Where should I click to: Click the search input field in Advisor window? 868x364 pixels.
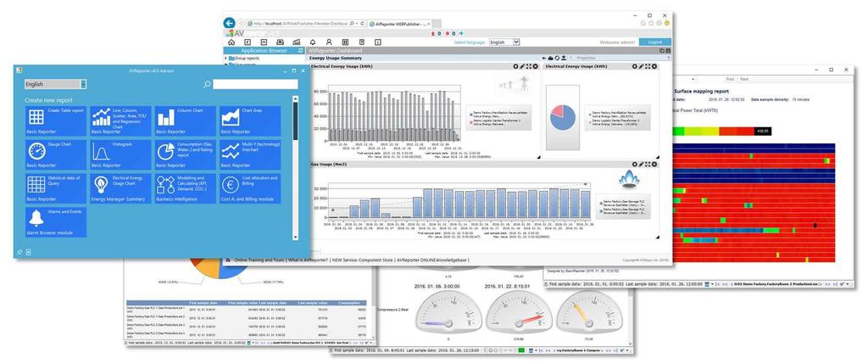pyautogui.click(x=255, y=84)
